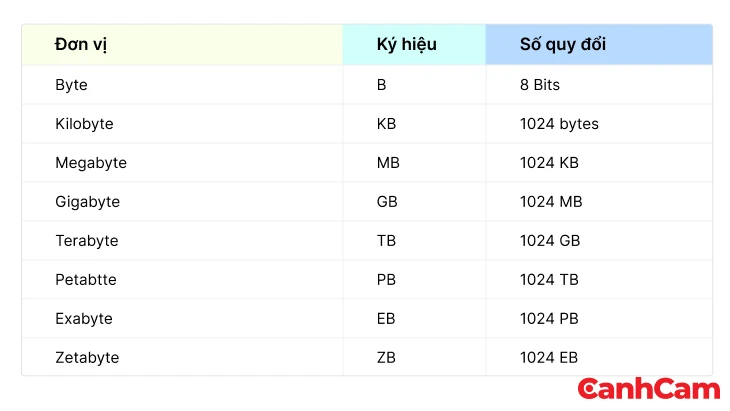Image resolution: width=730 pixels, height=411 pixels.
Task: Click the 'Ký hiệu' column header
Action: [406, 45]
